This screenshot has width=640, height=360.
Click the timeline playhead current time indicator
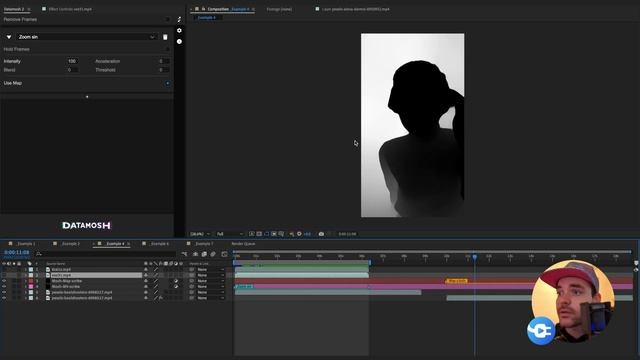click(475, 257)
